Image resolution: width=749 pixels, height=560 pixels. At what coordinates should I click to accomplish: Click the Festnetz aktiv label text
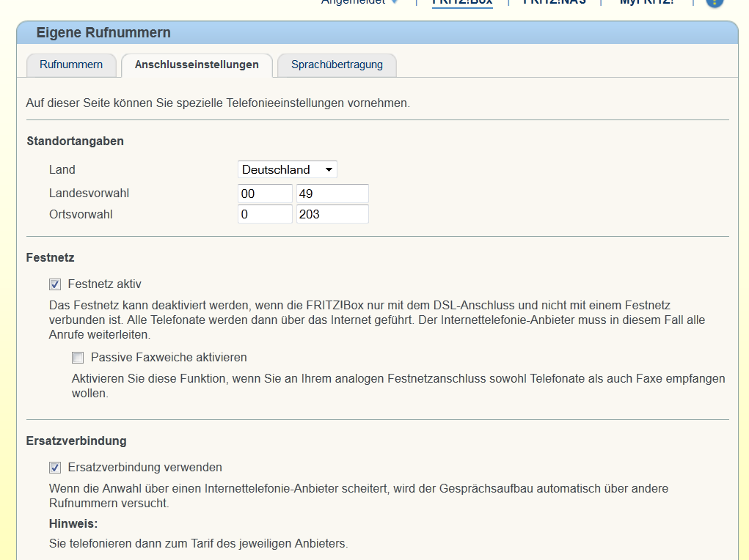coord(105,284)
